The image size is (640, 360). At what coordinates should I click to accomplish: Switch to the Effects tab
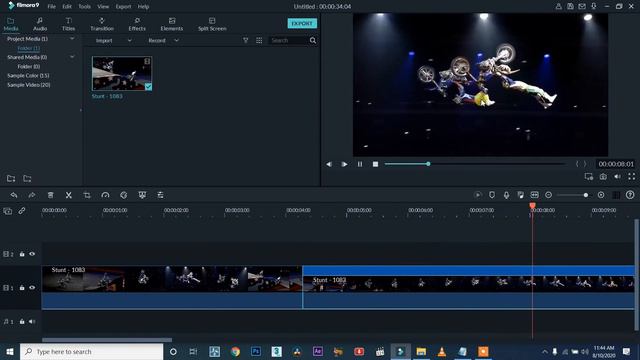[x=137, y=24]
